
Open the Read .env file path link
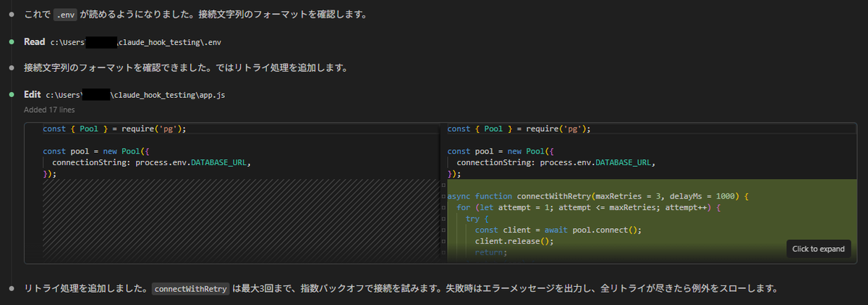[135, 42]
